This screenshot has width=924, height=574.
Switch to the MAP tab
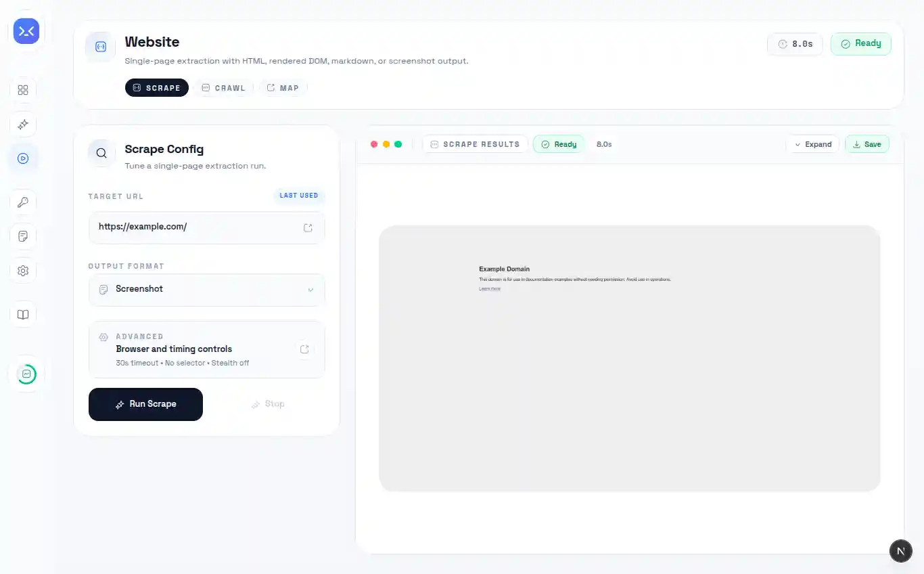pyautogui.click(x=283, y=87)
